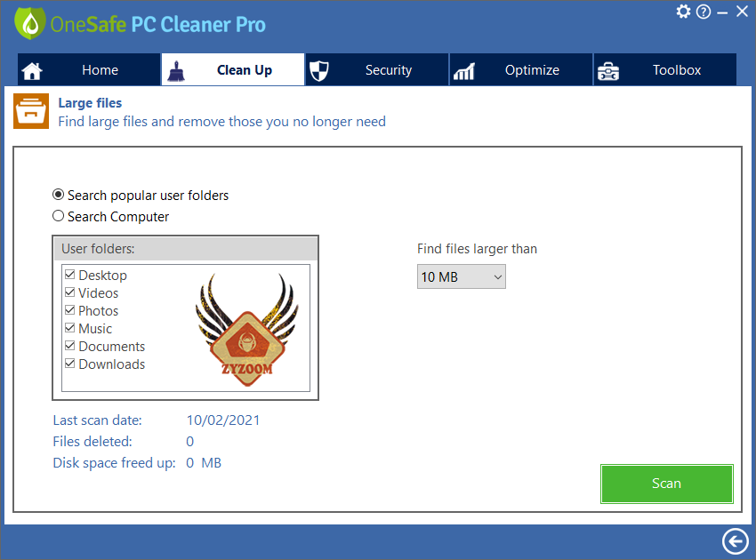
Task: Click the OneSafe PC Cleaner Pro title
Action: coord(158,25)
